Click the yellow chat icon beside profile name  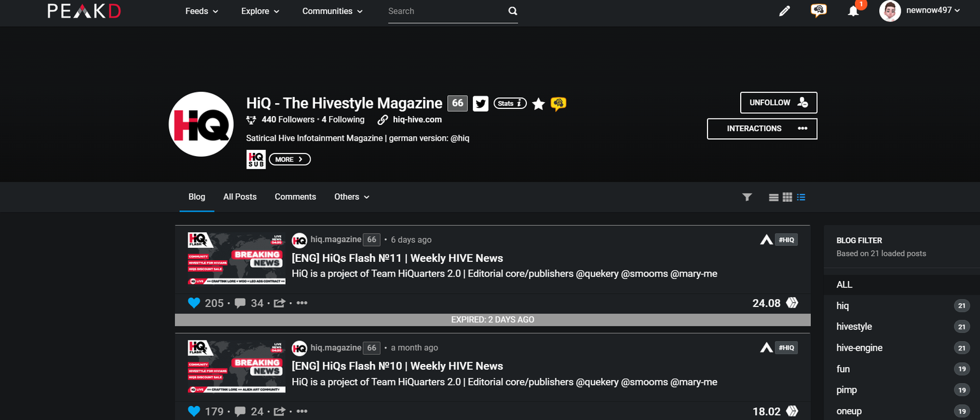[558, 103]
